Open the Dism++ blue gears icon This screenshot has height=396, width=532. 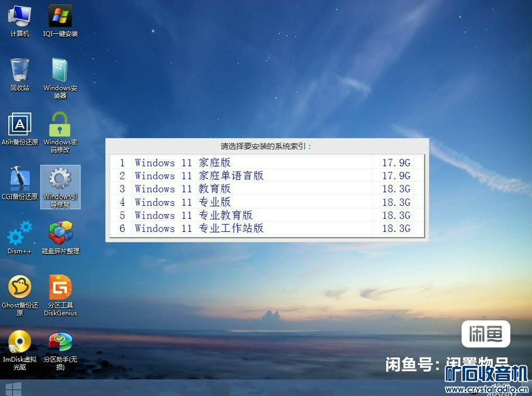[20, 238]
